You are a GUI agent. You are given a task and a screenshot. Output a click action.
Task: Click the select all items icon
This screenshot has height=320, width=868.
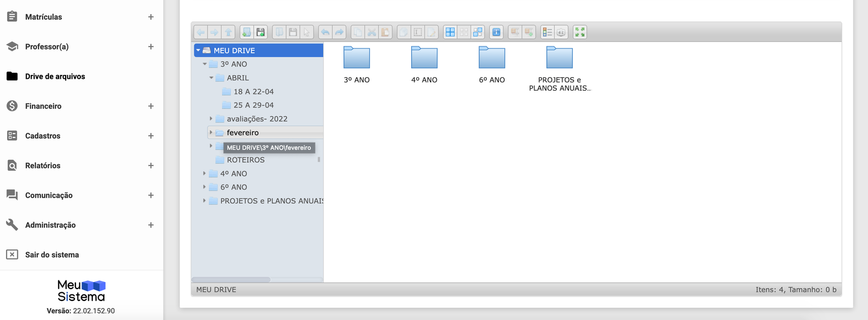coord(450,32)
